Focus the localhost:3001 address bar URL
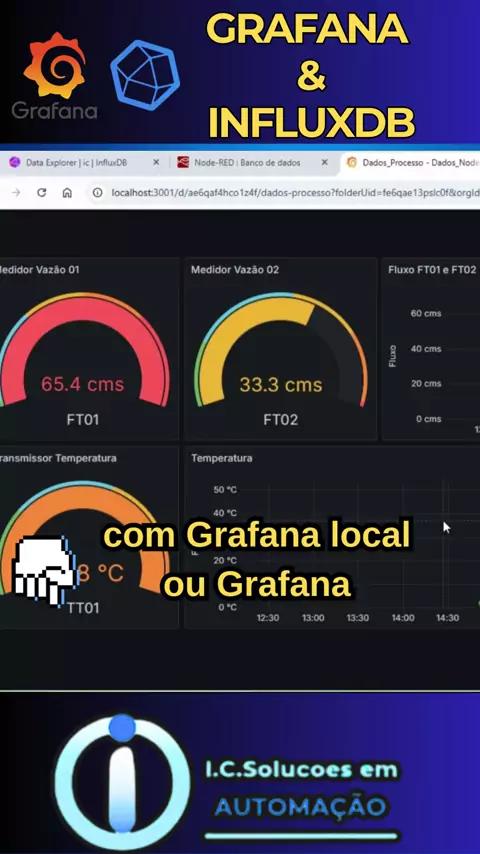Screen dimensions: 480x854 295,192
